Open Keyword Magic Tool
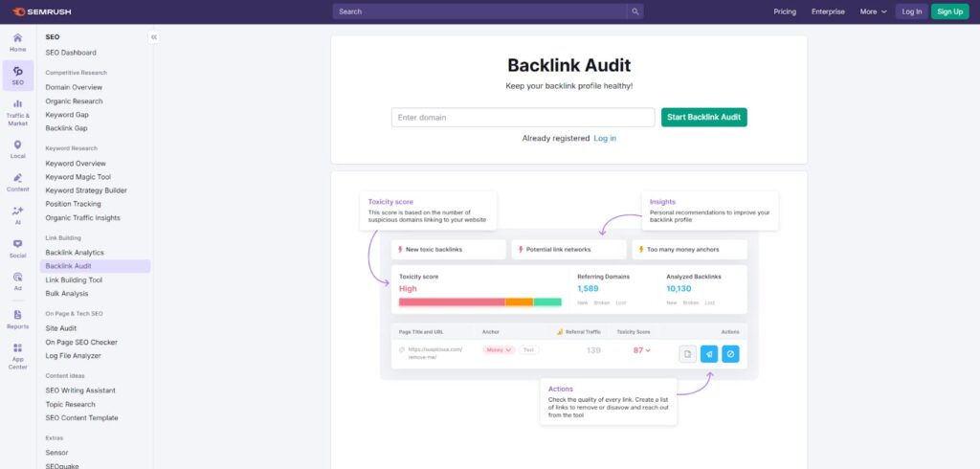The width and height of the screenshot is (980, 469). tap(78, 177)
